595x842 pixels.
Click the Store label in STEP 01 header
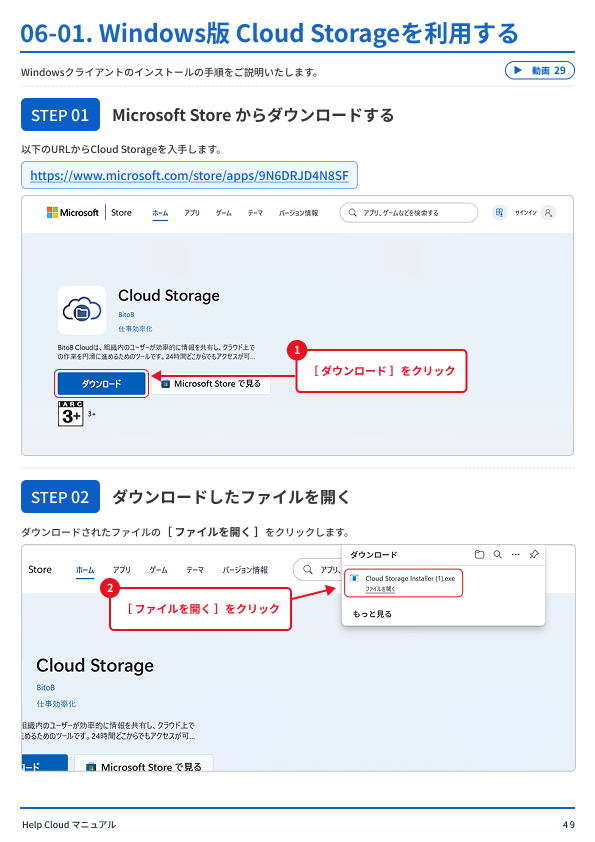121,213
